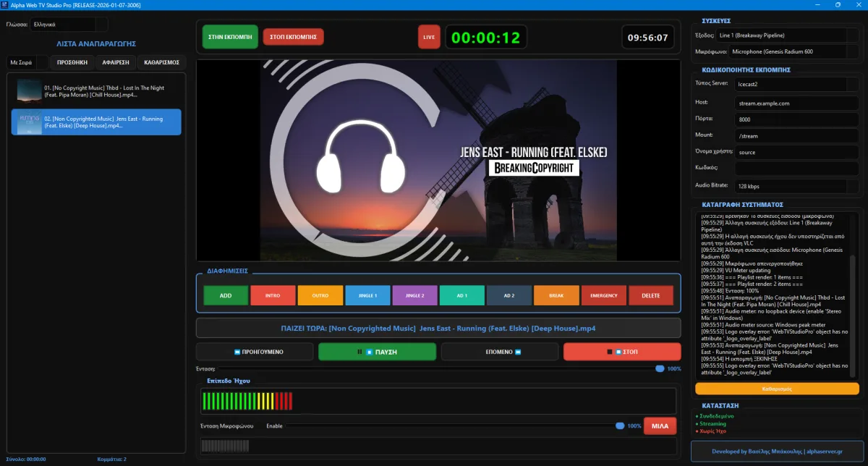Skip to next track with ΕΠΟΜΕΝΟ
This screenshot has width=868, height=466.
499,352
